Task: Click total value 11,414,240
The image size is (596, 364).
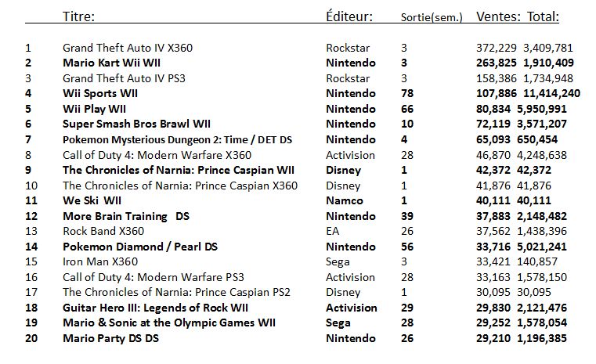Action: coord(551,93)
